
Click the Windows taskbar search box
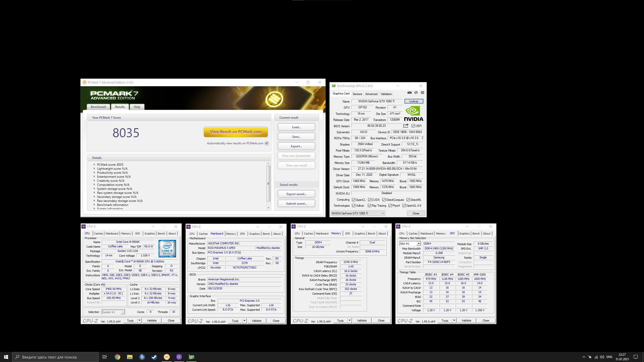click(55, 357)
